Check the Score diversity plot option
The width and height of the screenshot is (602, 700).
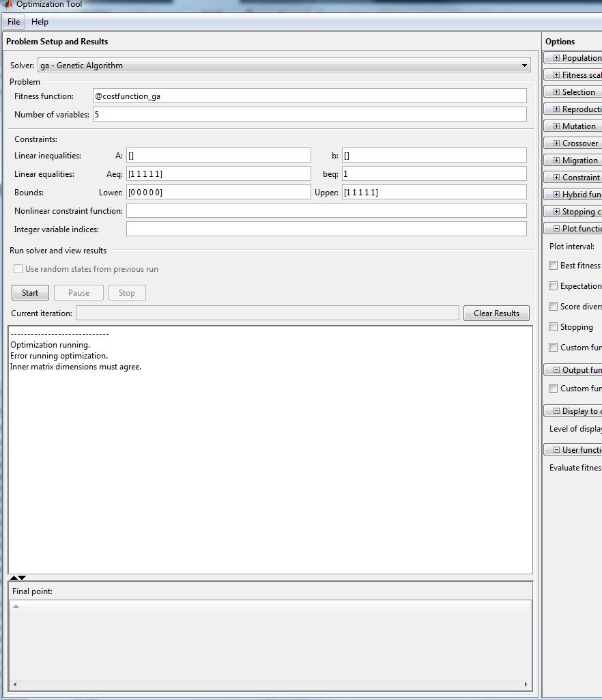554,307
